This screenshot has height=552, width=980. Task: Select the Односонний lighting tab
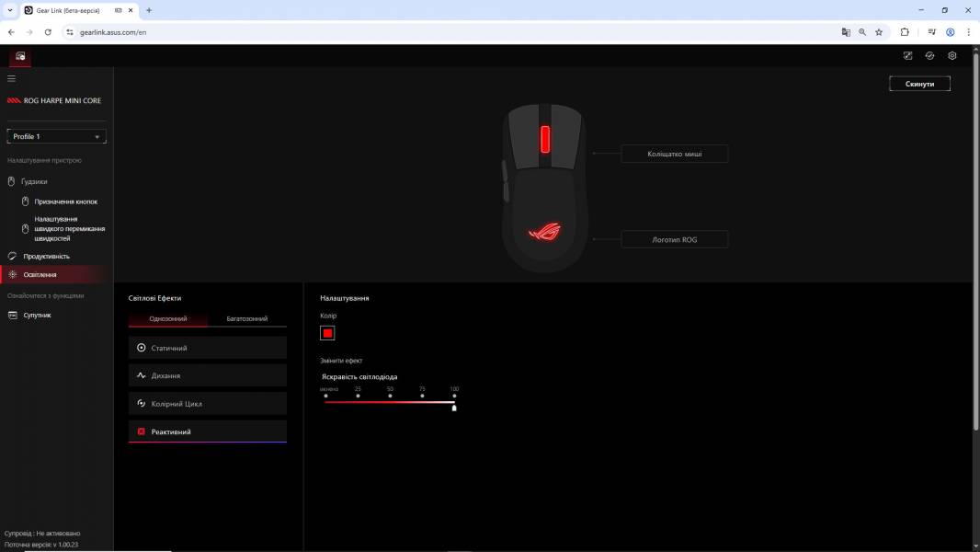click(167, 318)
